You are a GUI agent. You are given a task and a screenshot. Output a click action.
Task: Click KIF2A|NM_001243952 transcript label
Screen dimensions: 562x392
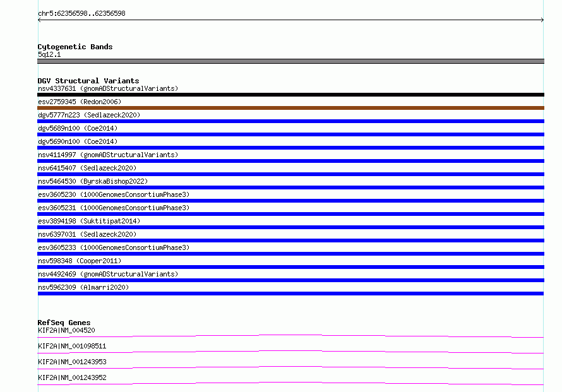point(72,377)
